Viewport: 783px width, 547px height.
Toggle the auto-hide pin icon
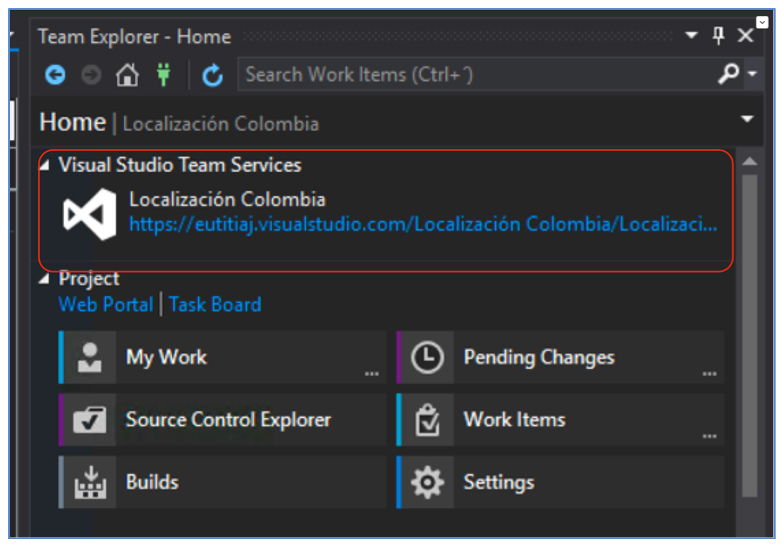pos(719,35)
